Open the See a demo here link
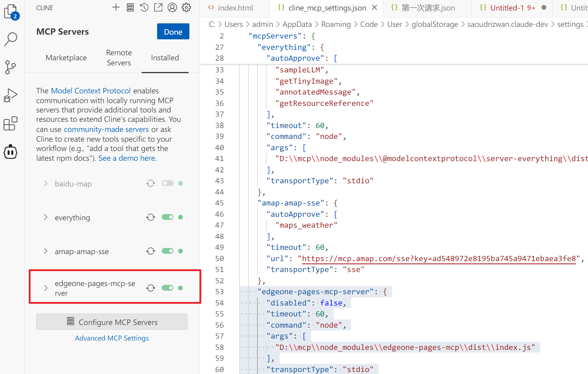Screen dimensions: 588x374 click(x=128, y=158)
